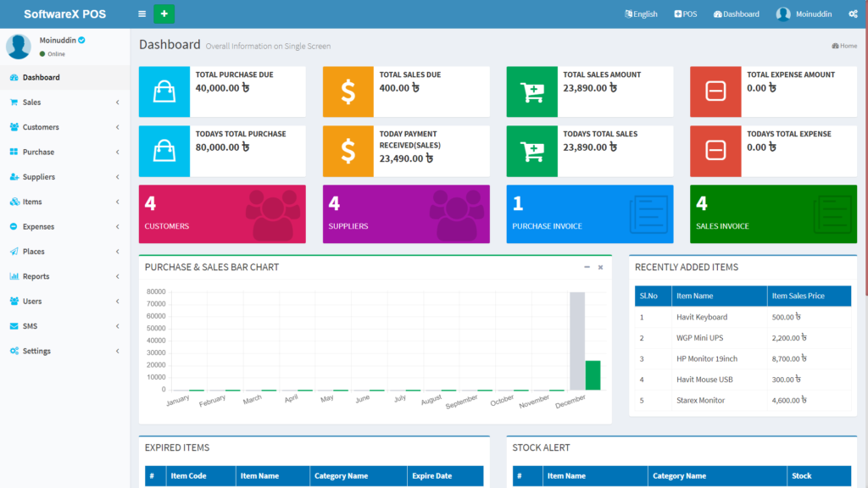The width and height of the screenshot is (868, 488).
Task: Switch to Dashboard in the top navbar
Action: (x=734, y=14)
